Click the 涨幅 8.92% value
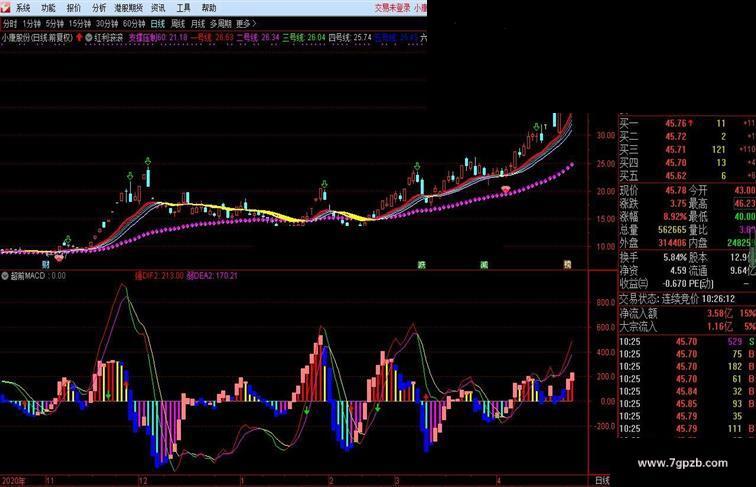The width and height of the screenshot is (756, 487). point(675,216)
